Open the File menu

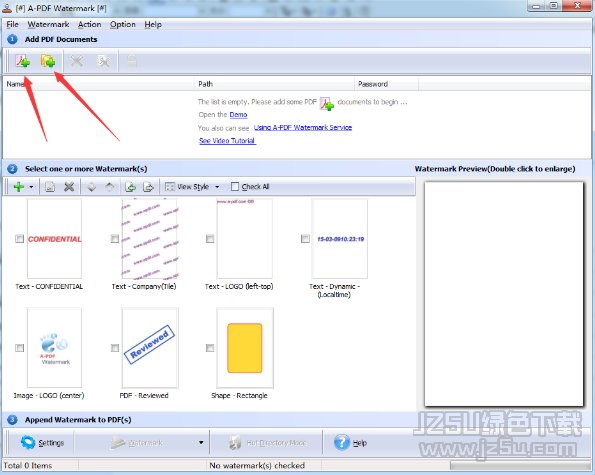(x=13, y=24)
